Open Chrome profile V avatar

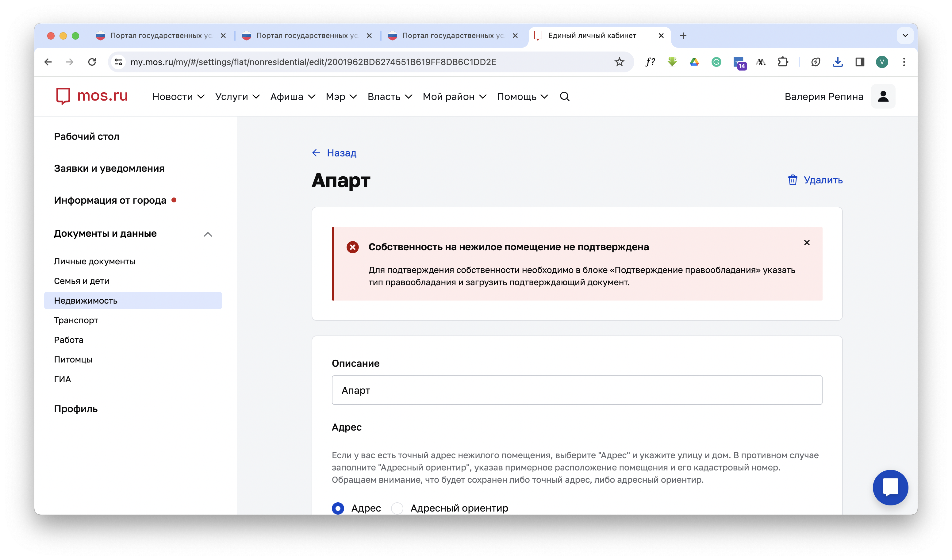[882, 62]
